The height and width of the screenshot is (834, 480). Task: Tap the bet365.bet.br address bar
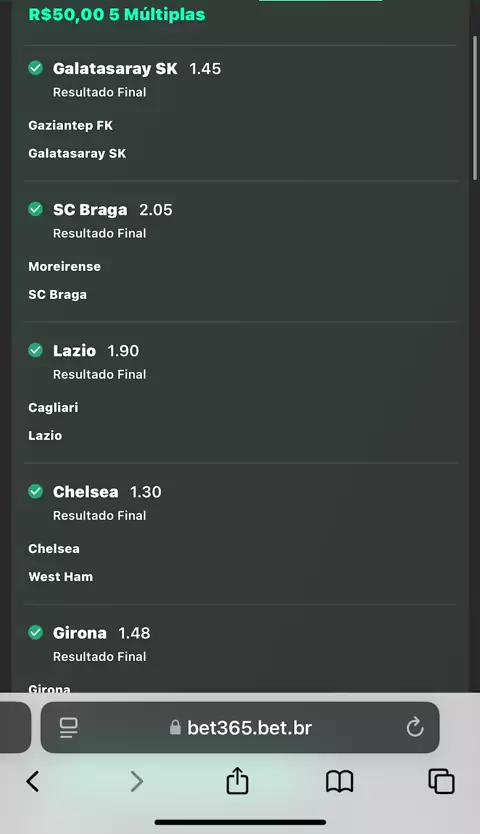(x=240, y=727)
